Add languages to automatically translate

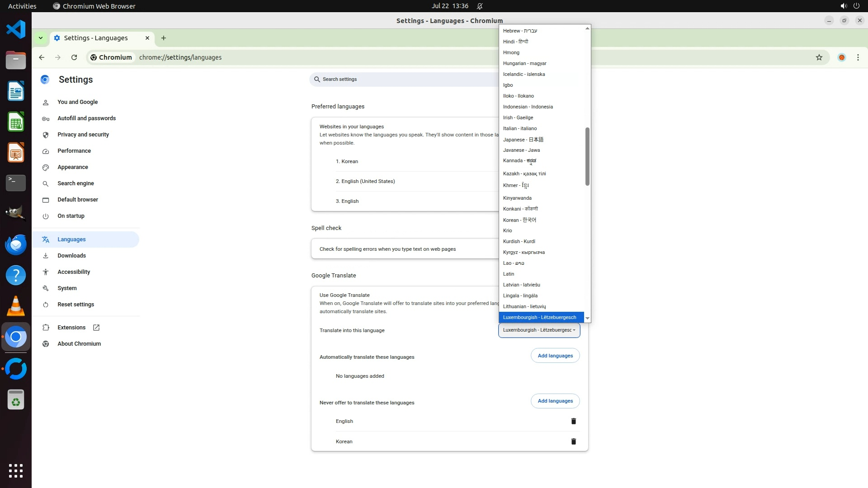pos(555,356)
